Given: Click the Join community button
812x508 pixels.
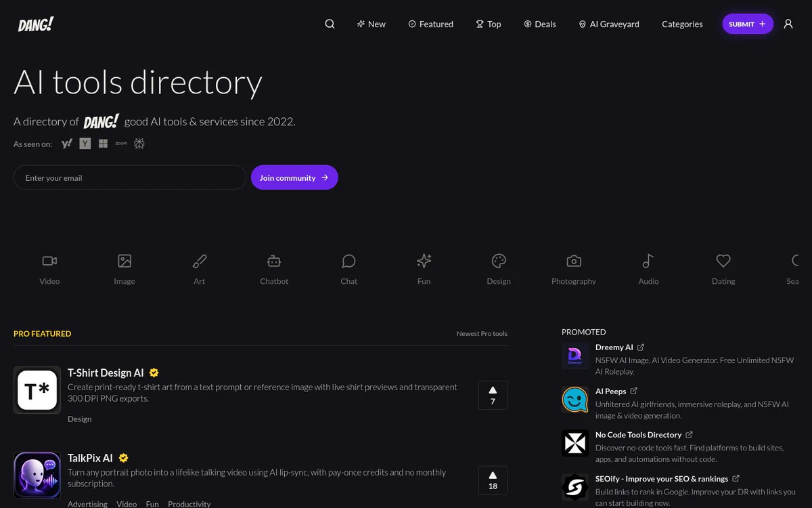Looking at the screenshot, I should (x=294, y=177).
